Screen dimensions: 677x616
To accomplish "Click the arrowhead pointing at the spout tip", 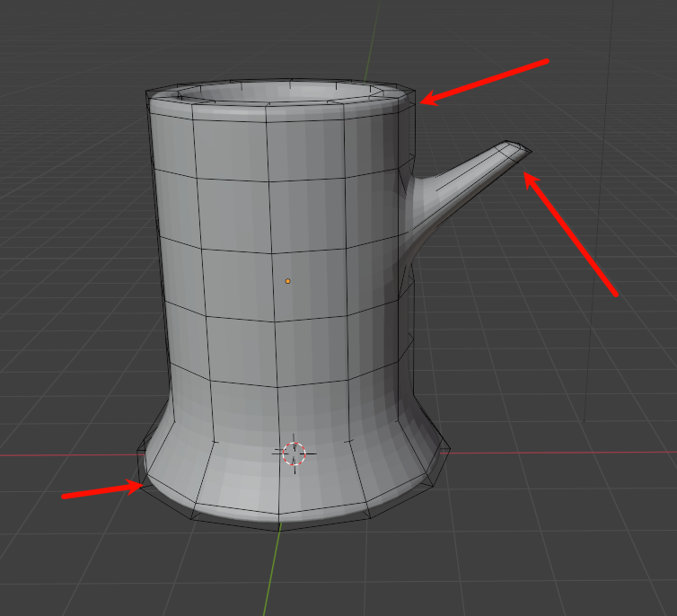I will pos(528,177).
